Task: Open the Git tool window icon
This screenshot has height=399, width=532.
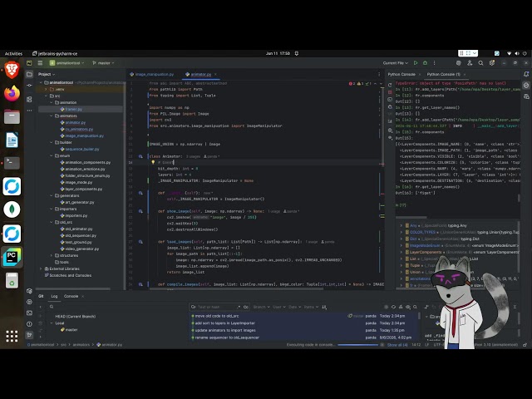Action: pos(30,335)
